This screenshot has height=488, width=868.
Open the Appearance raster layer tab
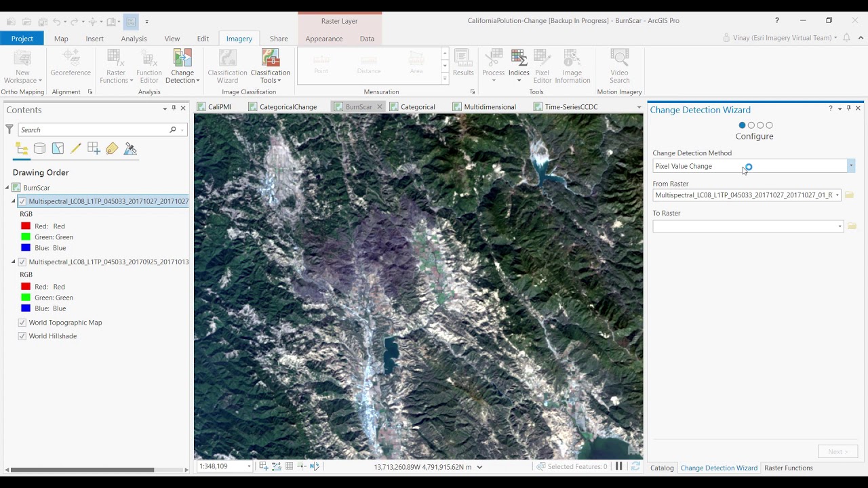click(x=324, y=39)
